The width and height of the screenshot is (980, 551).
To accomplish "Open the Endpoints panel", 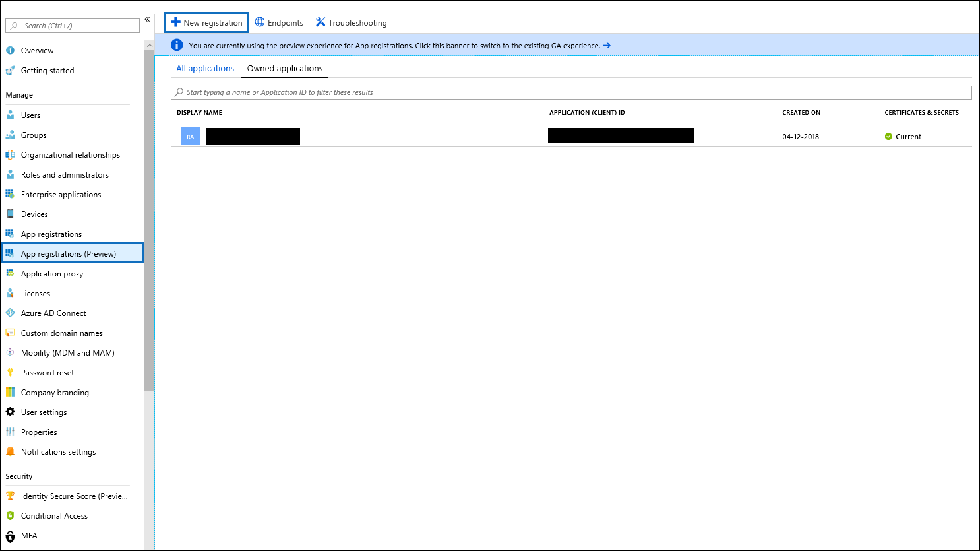I will [x=279, y=22].
